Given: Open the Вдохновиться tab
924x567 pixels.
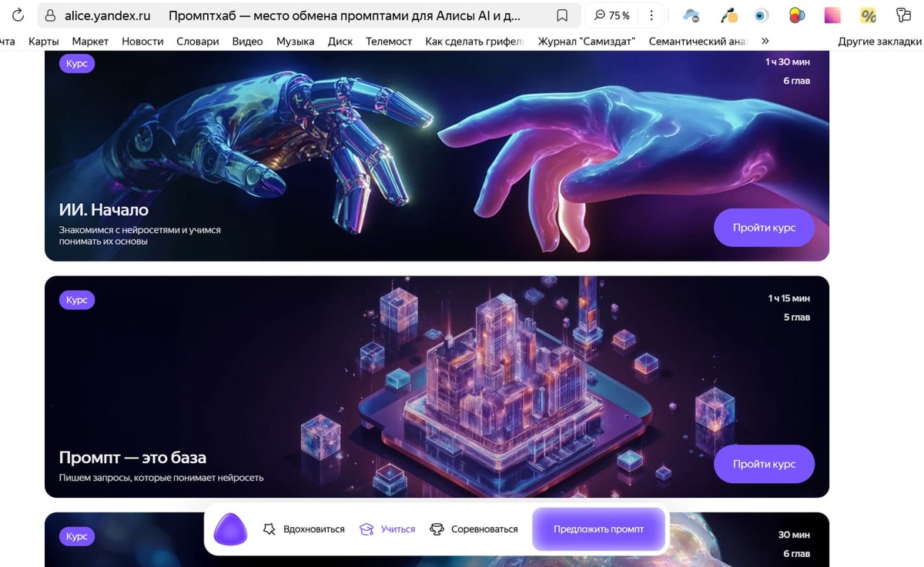Looking at the screenshot, I should point(304,529).
